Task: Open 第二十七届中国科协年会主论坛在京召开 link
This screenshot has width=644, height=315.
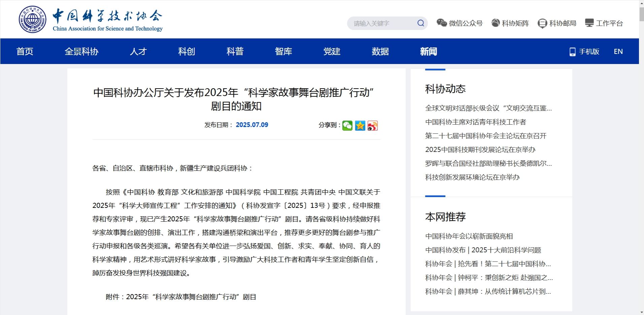Action: (486, 136)
